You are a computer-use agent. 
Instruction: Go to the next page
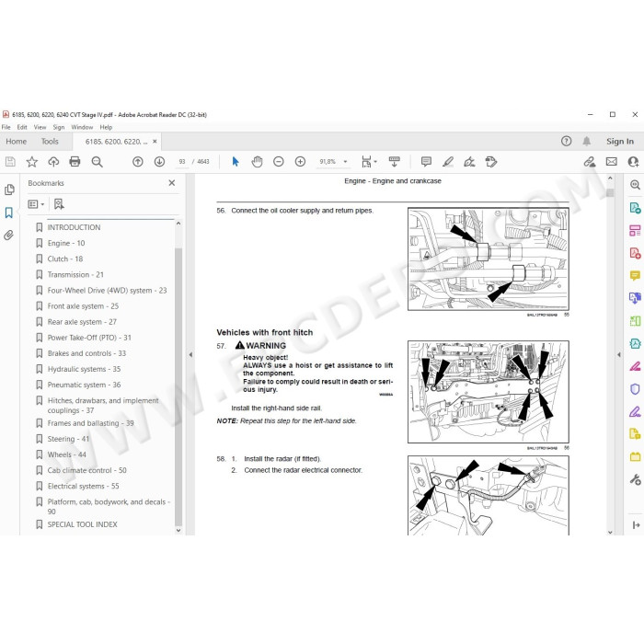(159, 162)
